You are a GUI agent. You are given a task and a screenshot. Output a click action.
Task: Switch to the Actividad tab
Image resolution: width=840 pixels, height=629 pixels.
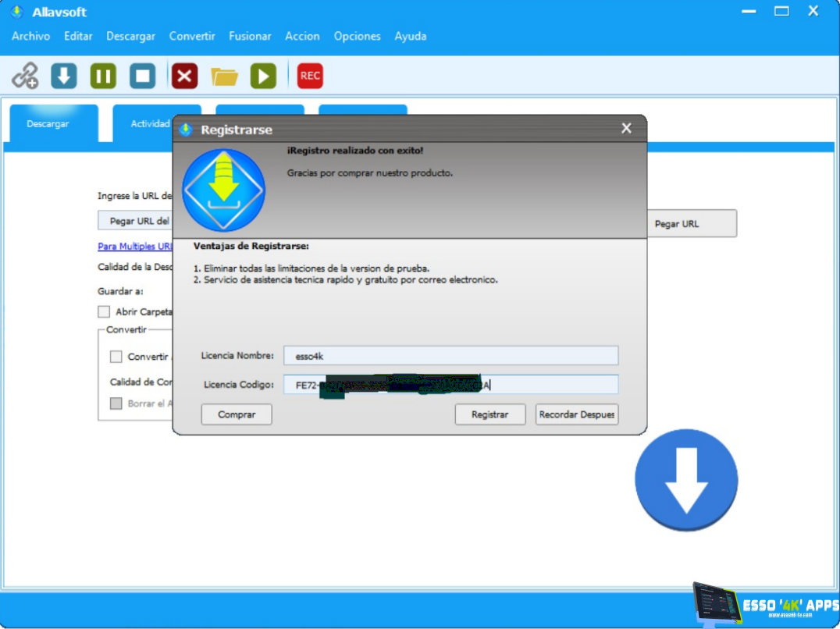[x=150, y=124]
